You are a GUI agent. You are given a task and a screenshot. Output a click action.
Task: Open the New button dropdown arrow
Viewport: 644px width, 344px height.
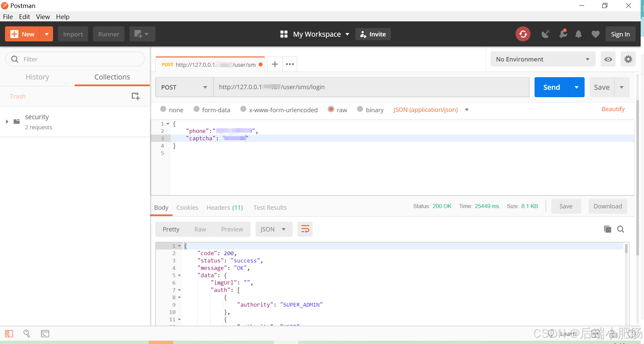47,34
